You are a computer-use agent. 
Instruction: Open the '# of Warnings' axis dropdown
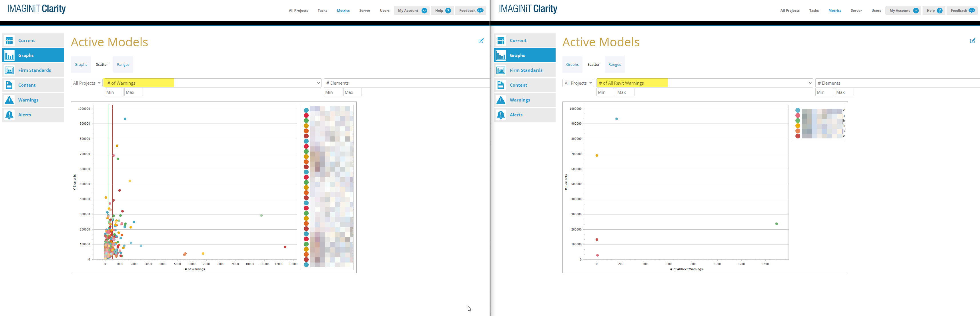point(318,83)
